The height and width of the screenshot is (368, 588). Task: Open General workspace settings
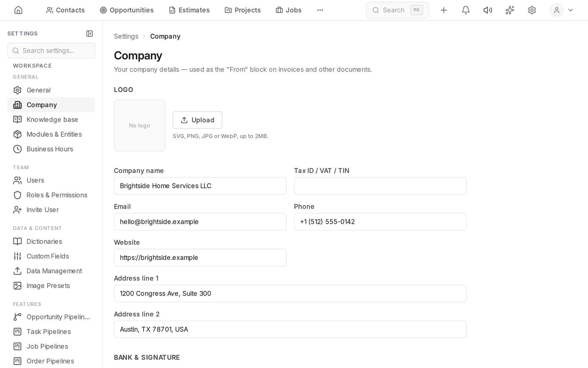51,90
